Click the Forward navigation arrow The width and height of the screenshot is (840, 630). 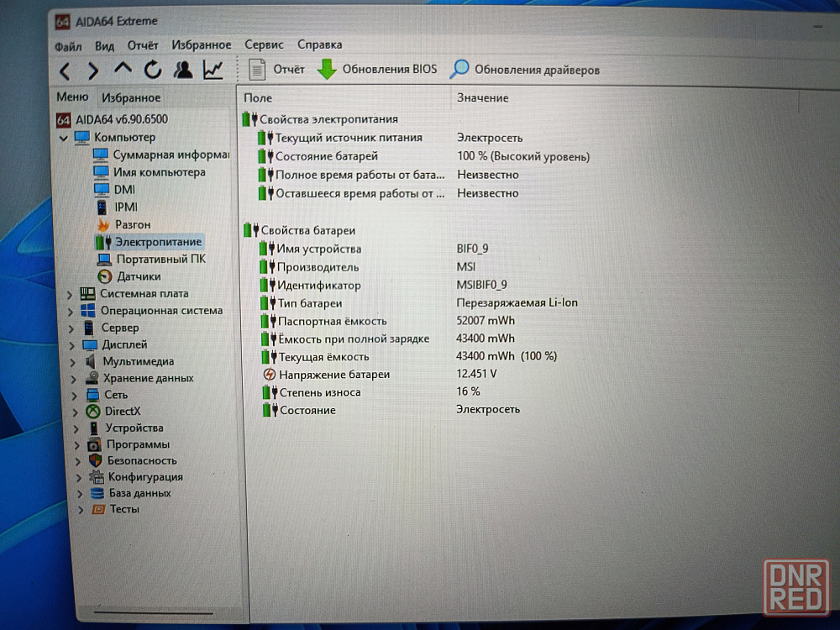click(92, 71)
